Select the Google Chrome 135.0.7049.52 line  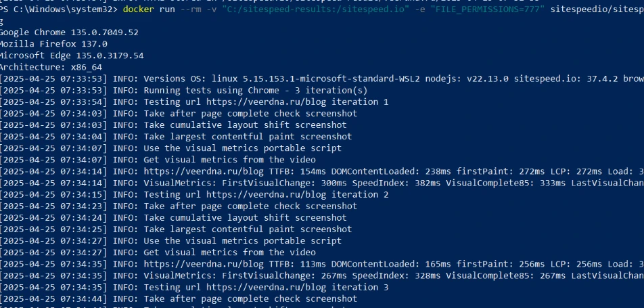[69, 32]
